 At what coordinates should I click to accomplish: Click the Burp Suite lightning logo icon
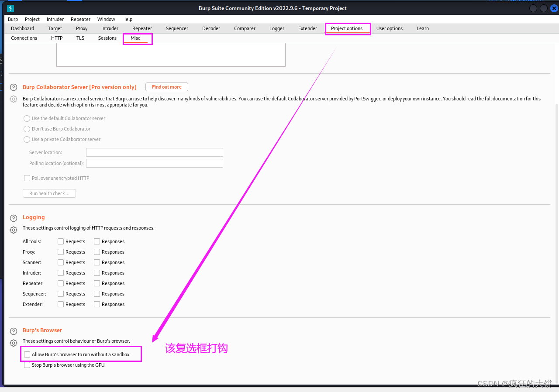(10, 8)
